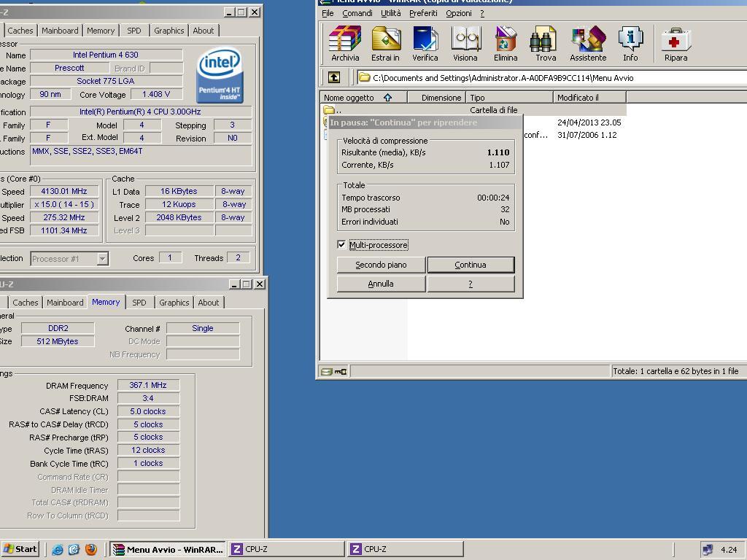Select About tab in lower CPU-Z window
This screenshot has width=747, height=560.
209,303
